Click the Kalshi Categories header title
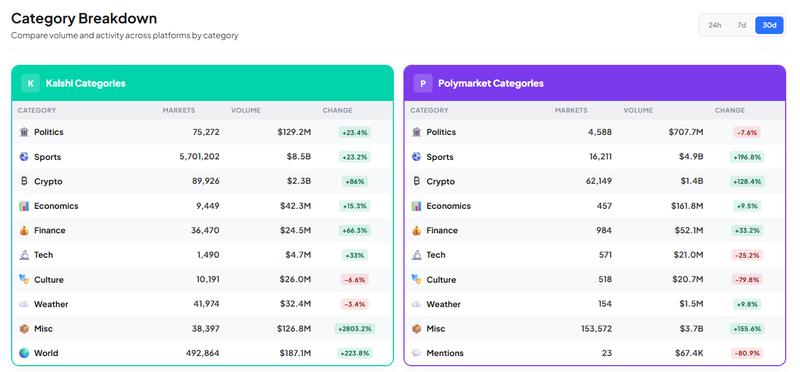The height and width of the screenshot is (372, 800). pos(85,83)
